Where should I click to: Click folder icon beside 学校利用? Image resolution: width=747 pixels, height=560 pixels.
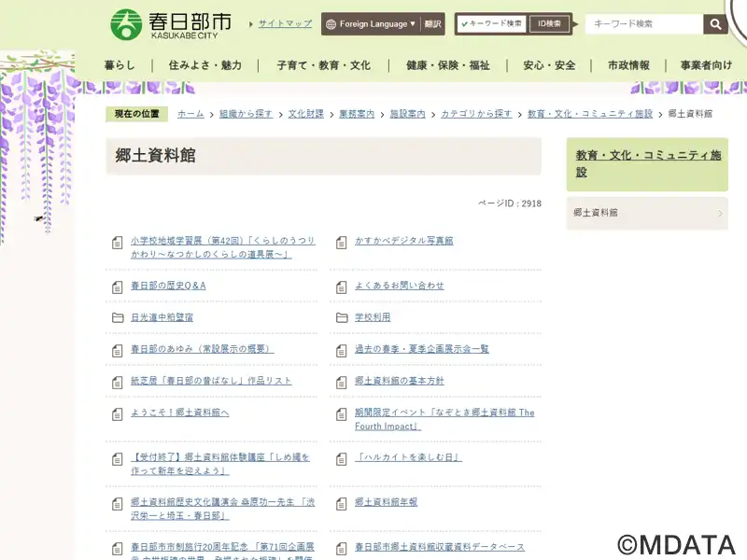(342, 317)
